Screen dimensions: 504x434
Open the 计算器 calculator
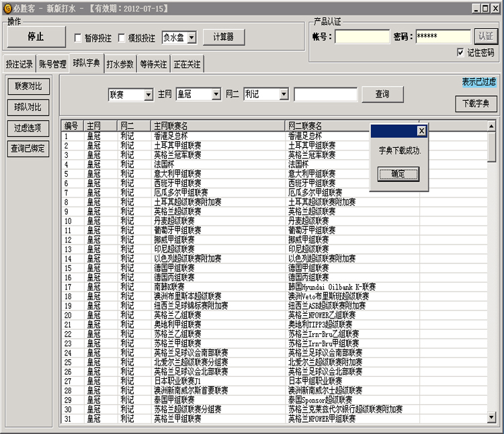tap(224, 37)
